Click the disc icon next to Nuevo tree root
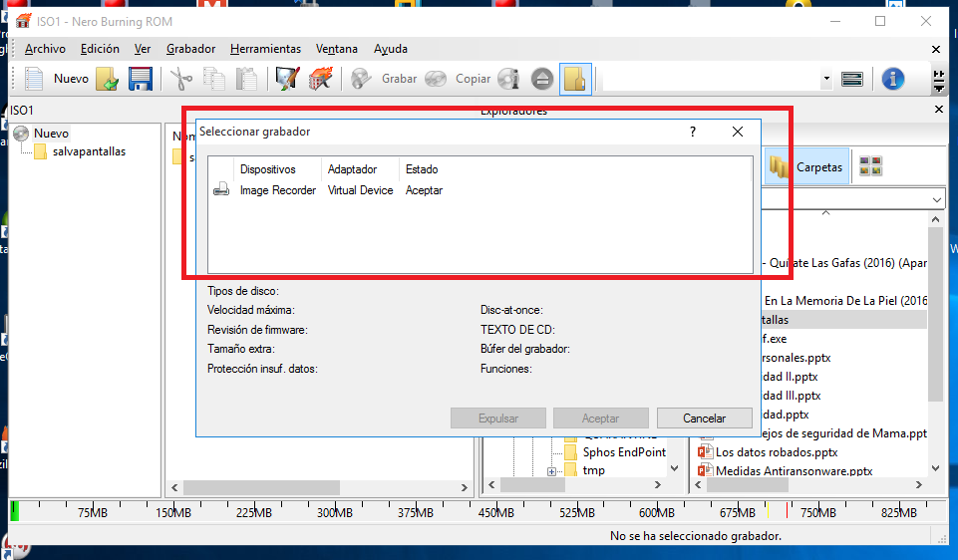This screenshot has width=958, height=560. [x=21, y=134]
